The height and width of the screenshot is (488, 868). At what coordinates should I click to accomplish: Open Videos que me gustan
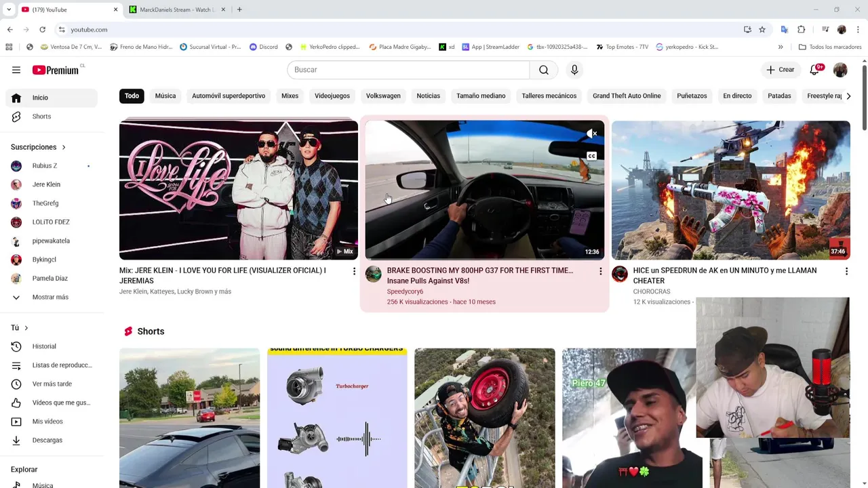(52, 403)
